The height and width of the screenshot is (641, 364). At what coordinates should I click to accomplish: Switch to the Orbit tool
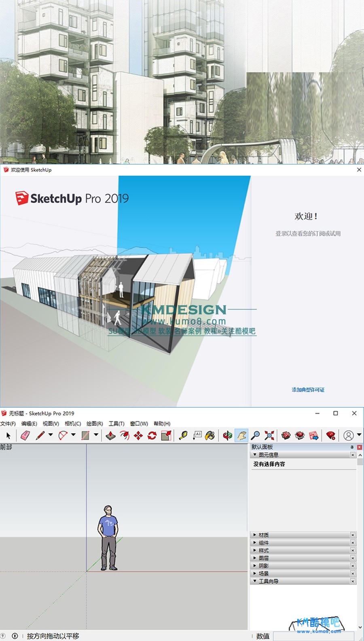(227, 436)
